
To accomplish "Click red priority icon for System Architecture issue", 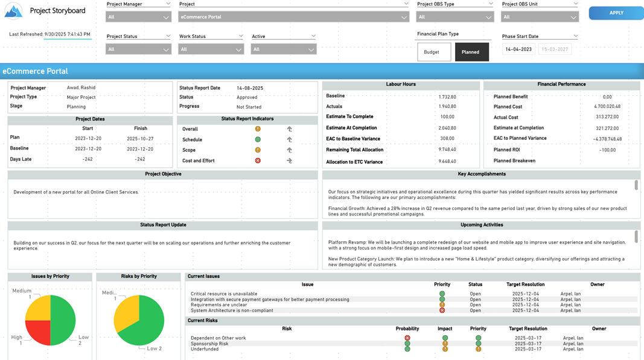I will click(442, 311).
